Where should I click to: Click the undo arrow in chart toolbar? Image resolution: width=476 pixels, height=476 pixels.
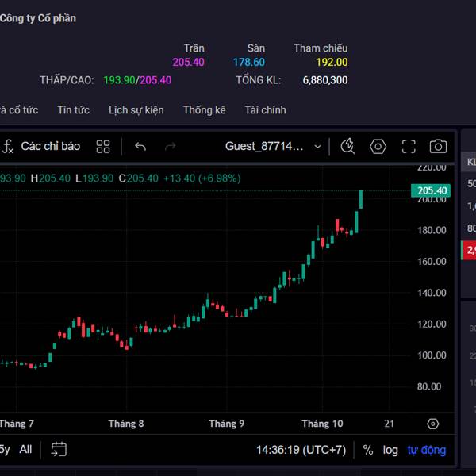pyautogui.click(x=140, y=146)
